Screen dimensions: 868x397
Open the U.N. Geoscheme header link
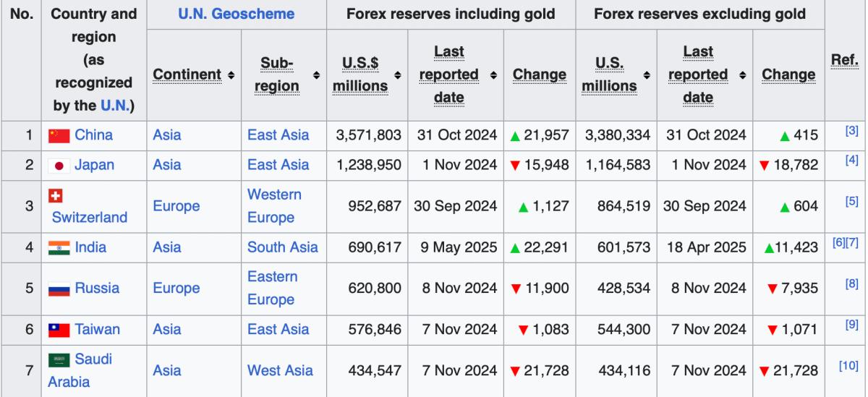tap(236, 14)
